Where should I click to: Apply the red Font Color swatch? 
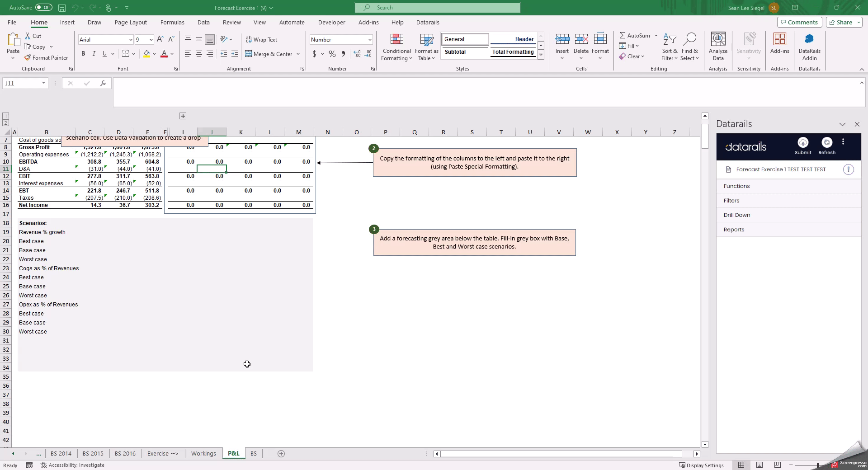point(164,54)
